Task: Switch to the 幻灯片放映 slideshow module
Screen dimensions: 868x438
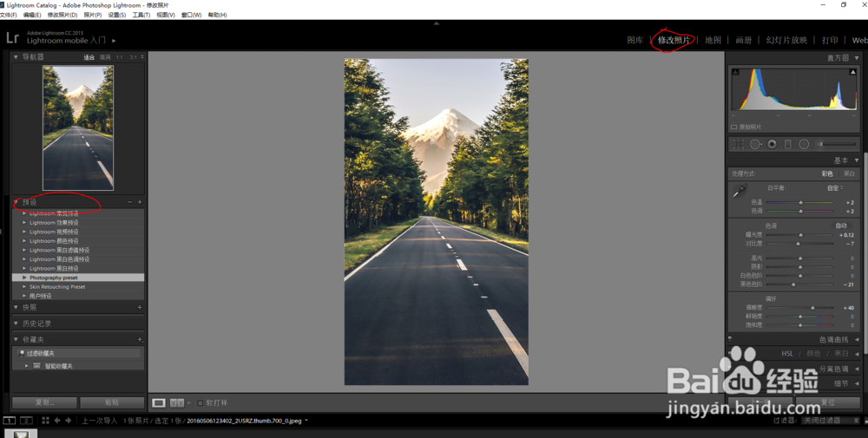Action: 786,40
